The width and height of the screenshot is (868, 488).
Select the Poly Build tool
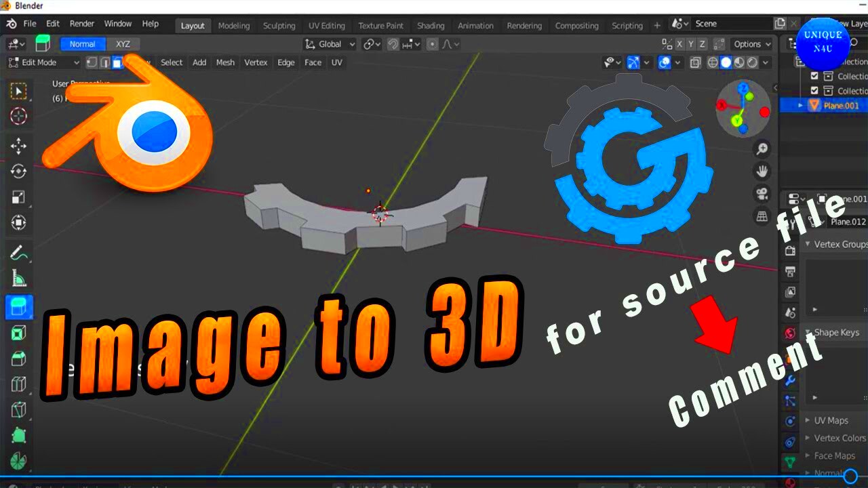point(18,435)
